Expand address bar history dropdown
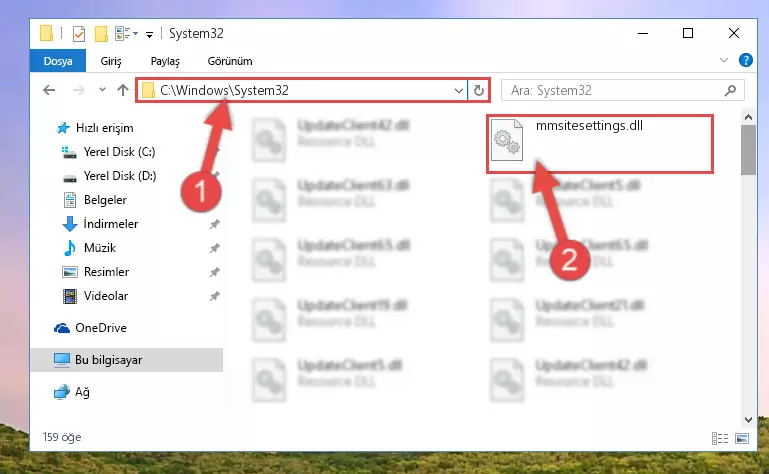 [459, 90]
